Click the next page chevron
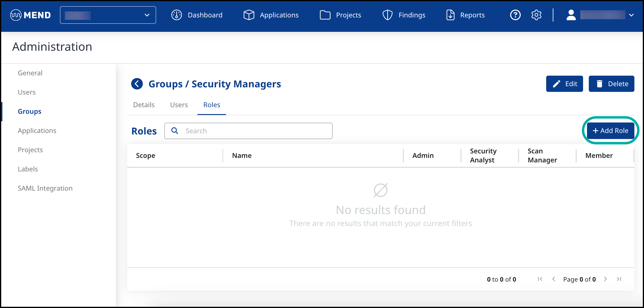Image resolution: width=644 pixels, height=308 pixels. (x=605, y=279)
